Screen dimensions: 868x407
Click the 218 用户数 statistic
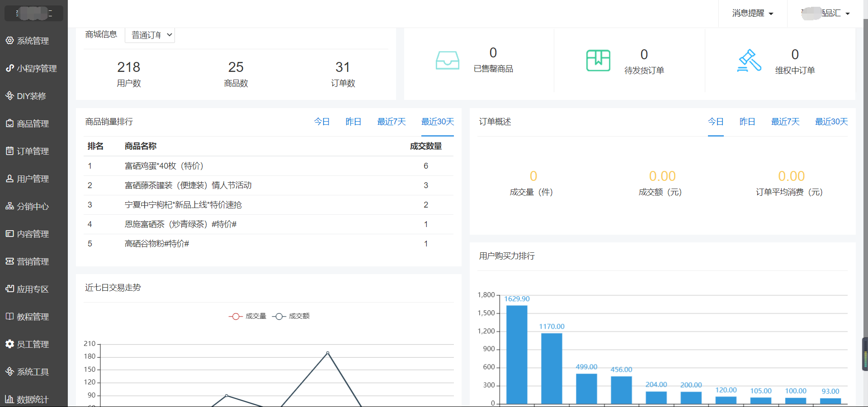pos(129,74)
